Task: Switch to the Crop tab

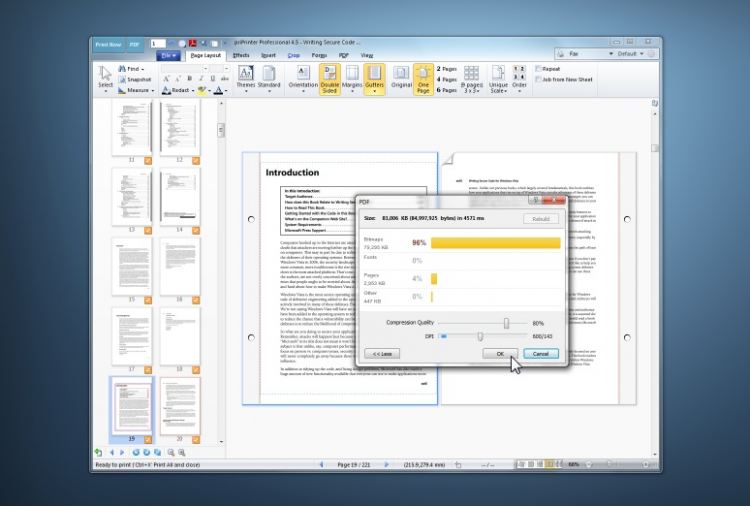Action: point(293,55)
